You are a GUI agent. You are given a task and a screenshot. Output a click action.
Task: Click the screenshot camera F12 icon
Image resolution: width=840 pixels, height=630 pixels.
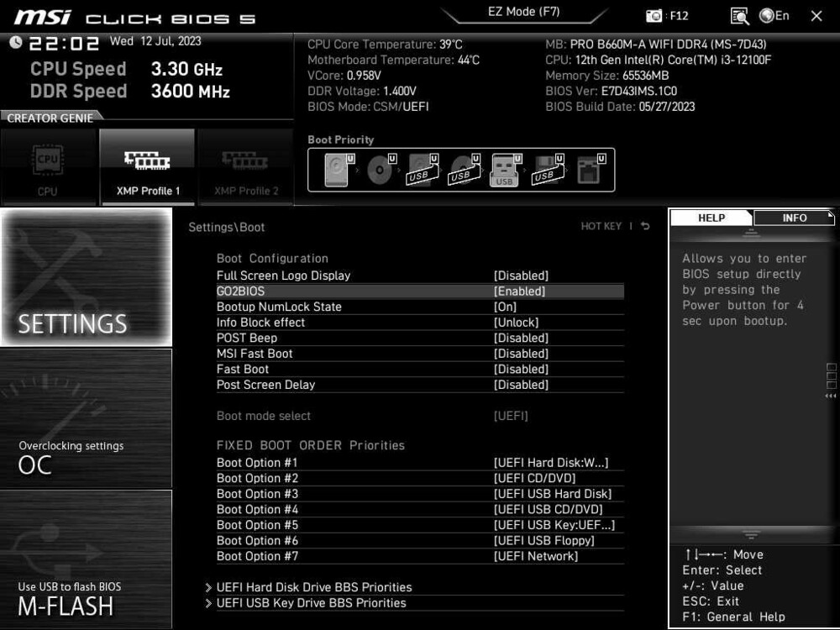point(654,14)
